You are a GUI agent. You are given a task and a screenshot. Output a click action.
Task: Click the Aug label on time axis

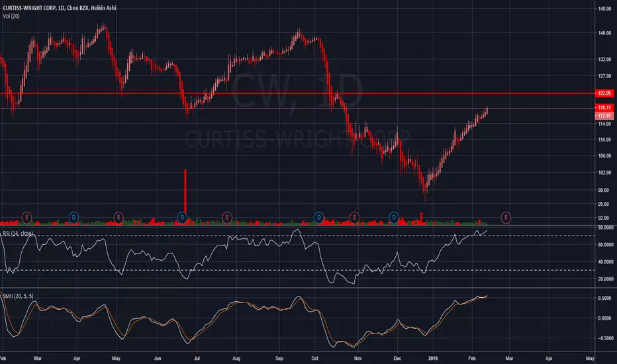coord(236,359)
